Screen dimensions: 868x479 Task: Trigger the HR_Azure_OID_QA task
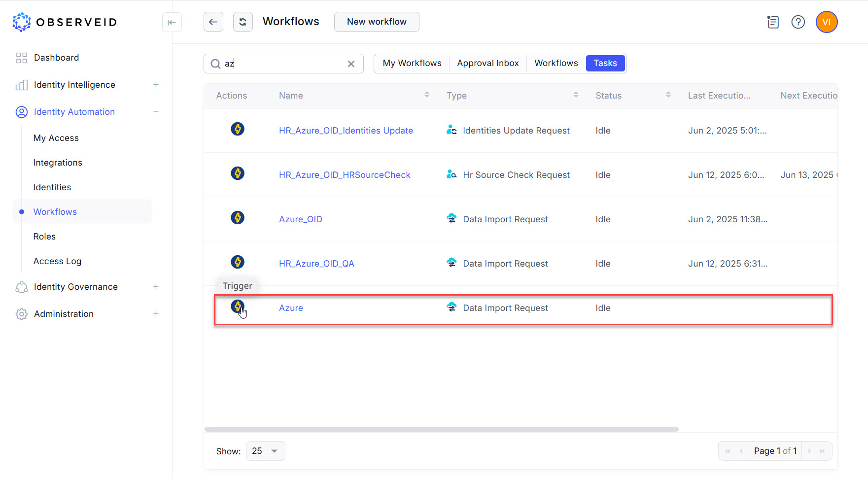[238, 262]
